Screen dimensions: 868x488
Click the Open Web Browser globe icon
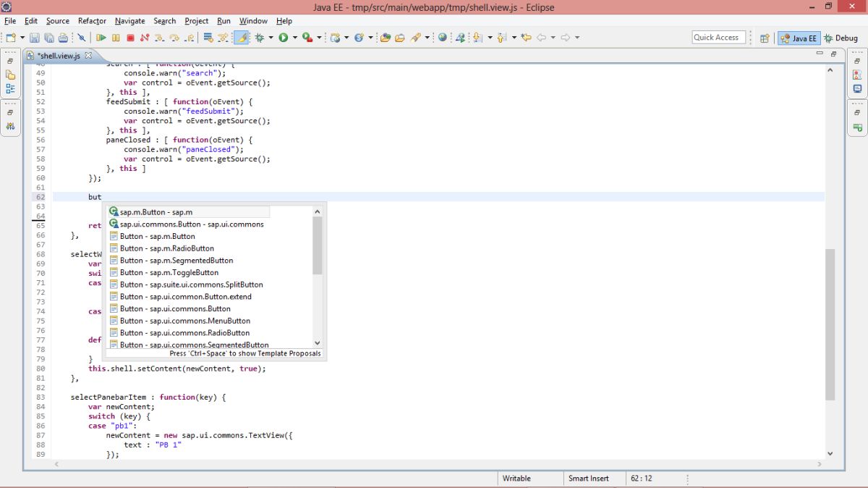pos(442,38)
